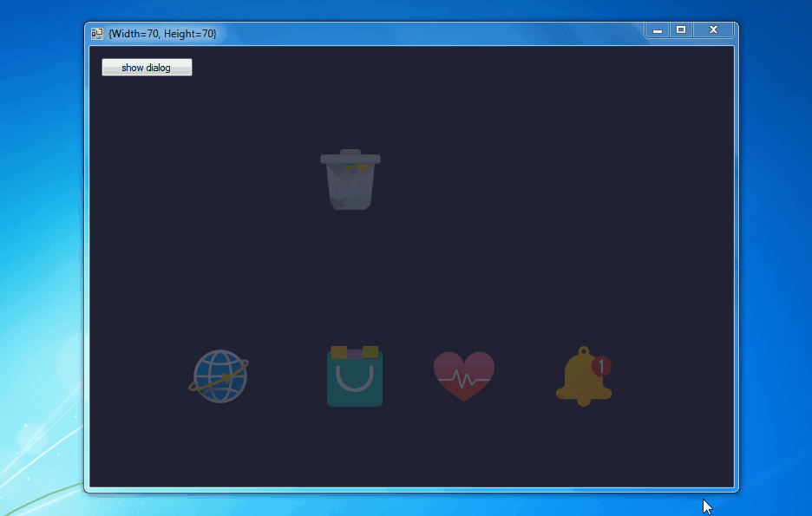Open the yellow notification bell icon
The height and width of the screenshot is (516, 812).
584,376
